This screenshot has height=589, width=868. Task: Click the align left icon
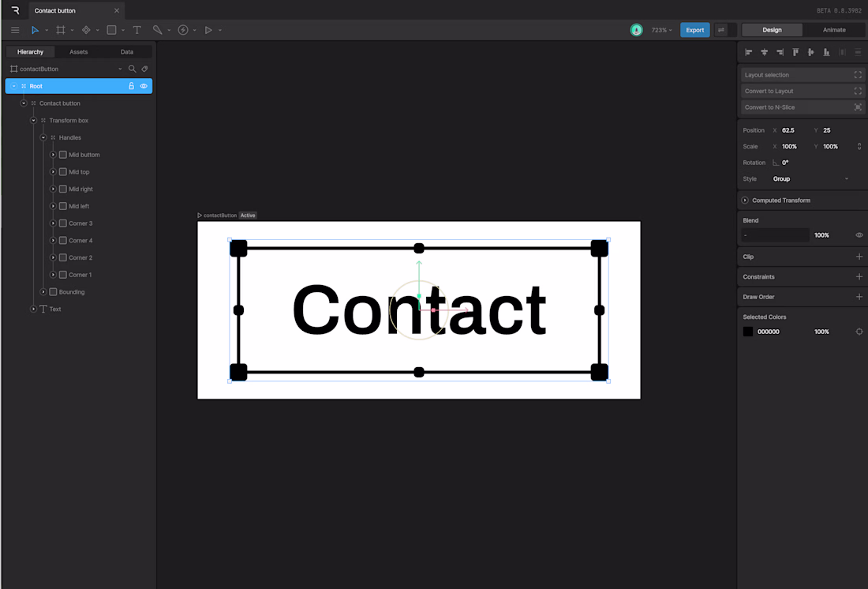[748, 51]
